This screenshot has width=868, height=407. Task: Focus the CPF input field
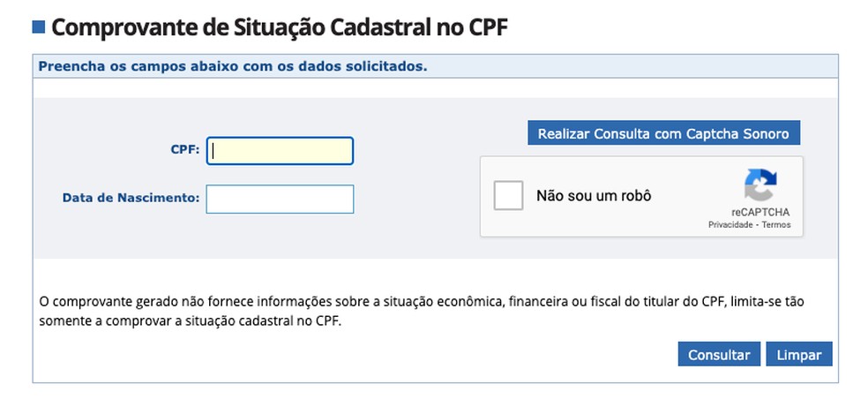(x=280, y=151)
